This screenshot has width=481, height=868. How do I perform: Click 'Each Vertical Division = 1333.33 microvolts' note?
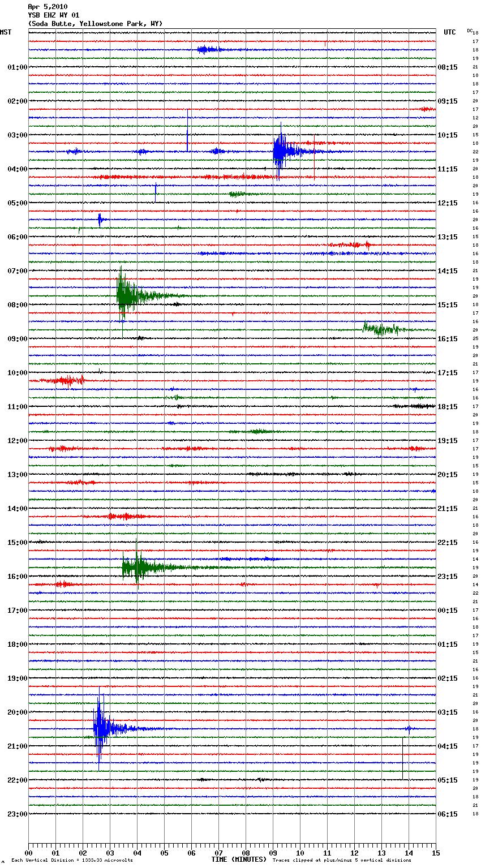[x=72, y=861]
